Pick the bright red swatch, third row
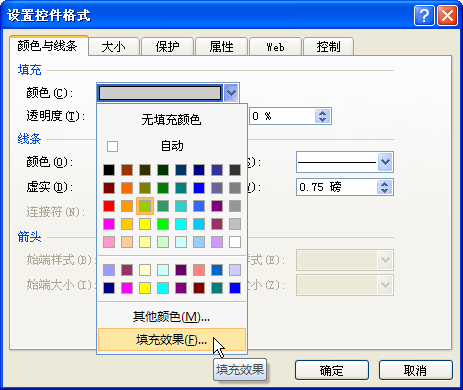The width and height of the screenshot is (463, 390). tap(109, 206)
